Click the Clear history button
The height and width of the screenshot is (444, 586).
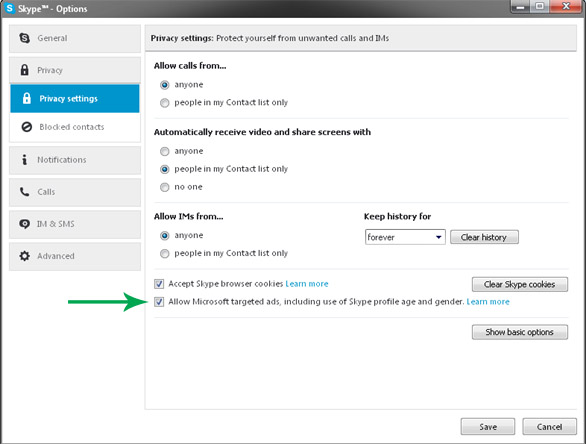coord(484,237)
